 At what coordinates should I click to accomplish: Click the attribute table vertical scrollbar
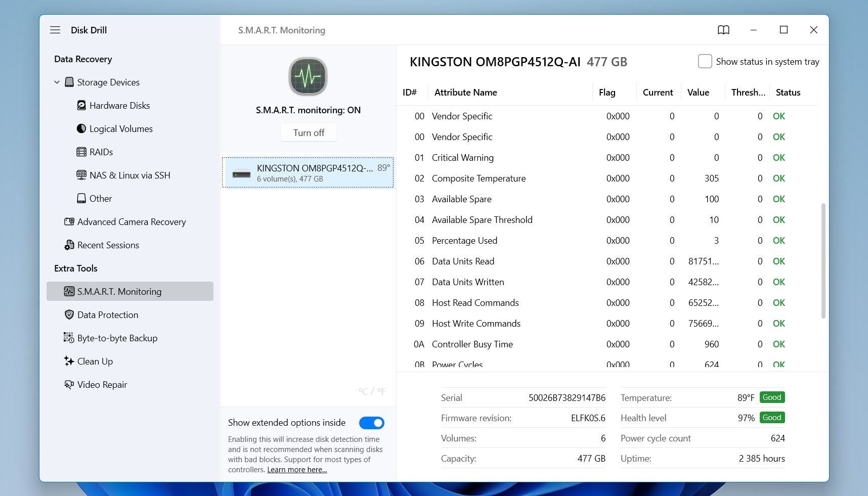pos(823,261)
